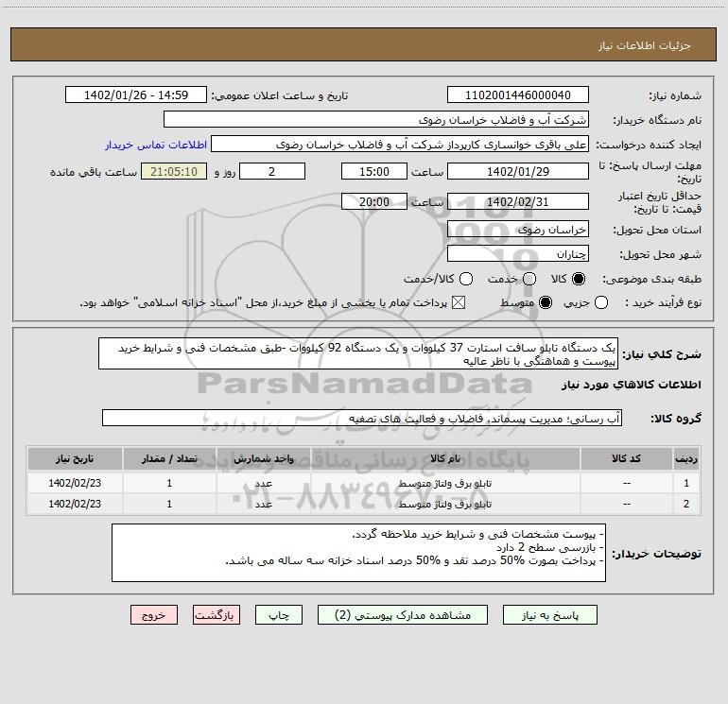
Task: Click the price validity date 1402/02/31
Action: coord(518,201)
